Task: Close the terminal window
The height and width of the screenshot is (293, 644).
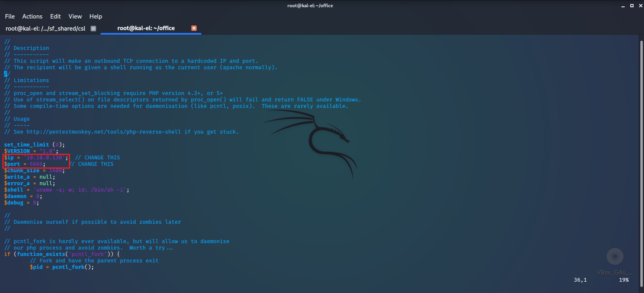Action: 641,6
